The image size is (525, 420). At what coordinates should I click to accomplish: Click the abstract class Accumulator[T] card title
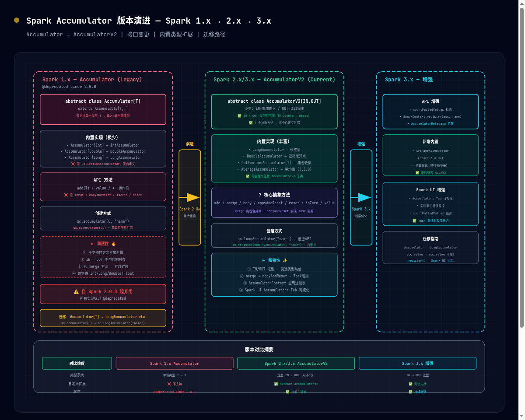pyautogui.click(x=103, y=101)
